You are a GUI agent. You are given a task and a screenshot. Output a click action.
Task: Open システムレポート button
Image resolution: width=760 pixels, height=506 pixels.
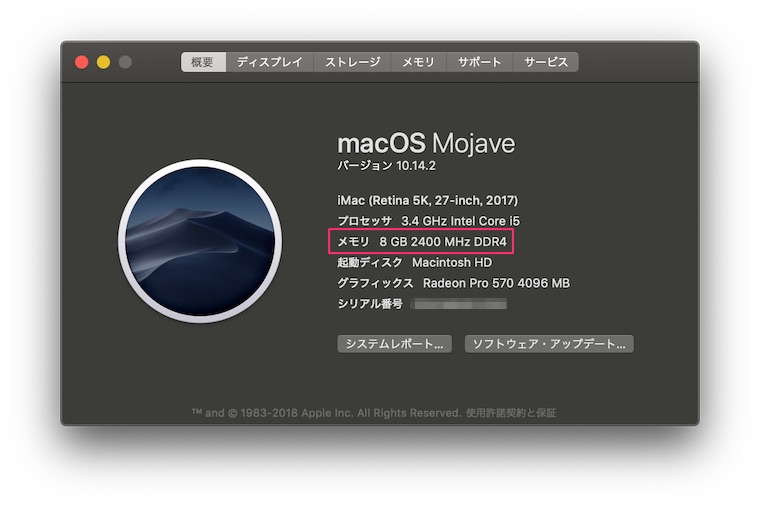click(395, 344)
